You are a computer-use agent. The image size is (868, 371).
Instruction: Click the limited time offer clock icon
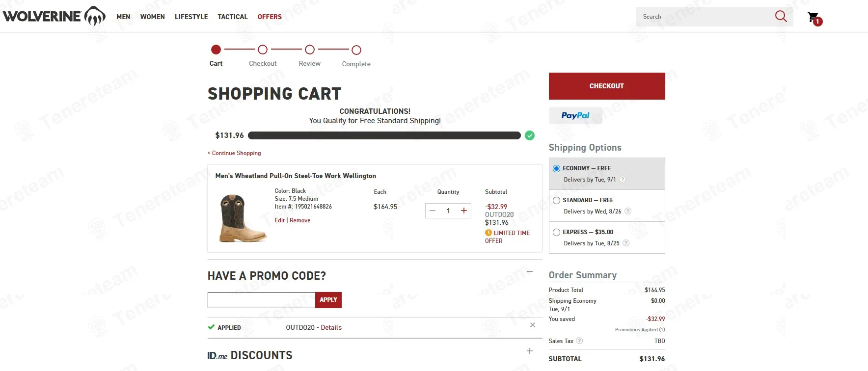pos(488,233)
